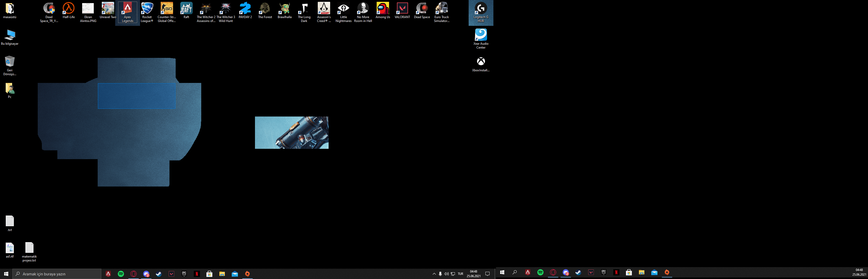The height and width of the screenshot is (279, 868).
Task: Open the volume speaker tray icon
Action: coord(446,274)
